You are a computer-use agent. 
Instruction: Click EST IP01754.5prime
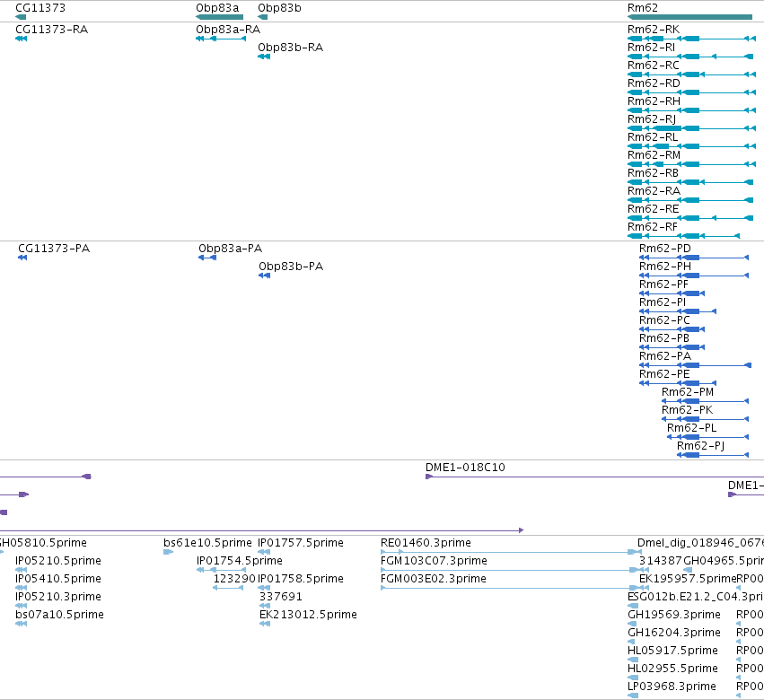239,561
